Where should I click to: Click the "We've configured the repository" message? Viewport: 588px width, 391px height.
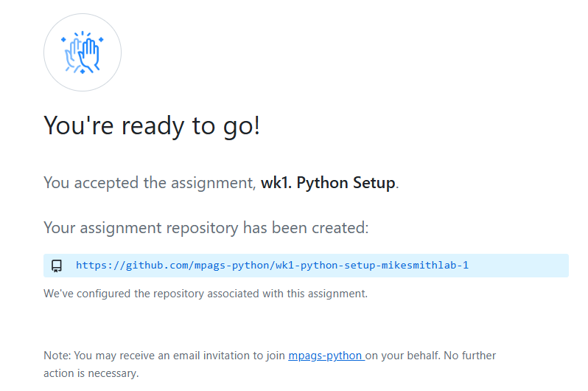[206, 294]
